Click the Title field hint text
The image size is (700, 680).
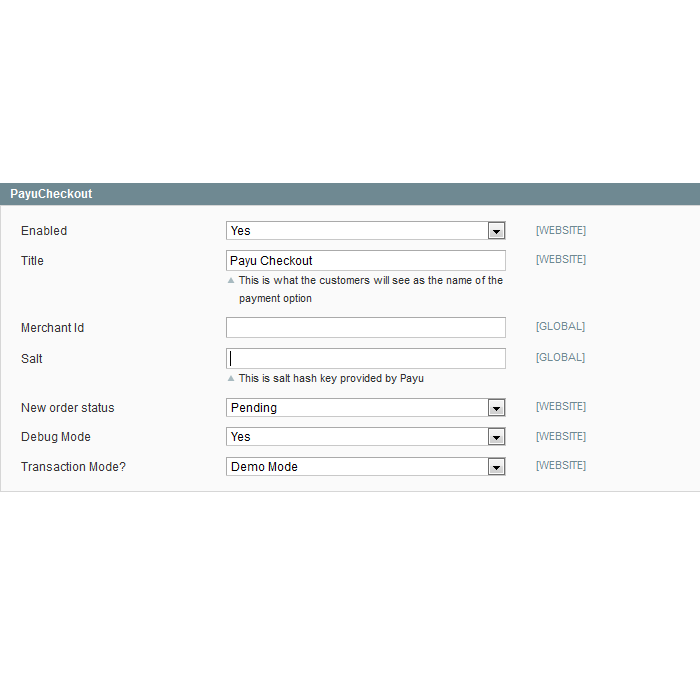tap(371, 289)
